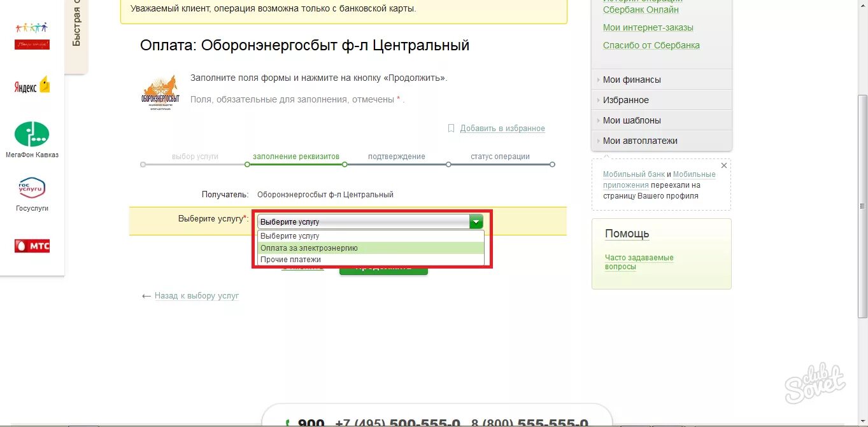The image size is (868, 427).
Task: Open Часто задаваемые вопросы link
Action: click(639, 262)
